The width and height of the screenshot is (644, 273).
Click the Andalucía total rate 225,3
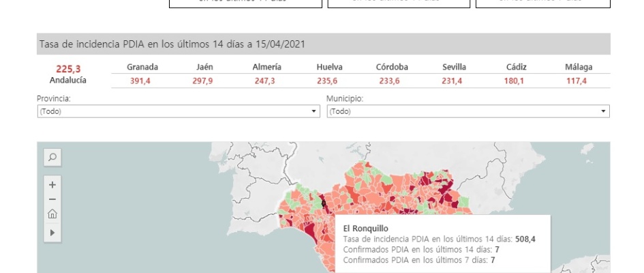[x=68, y=68]
